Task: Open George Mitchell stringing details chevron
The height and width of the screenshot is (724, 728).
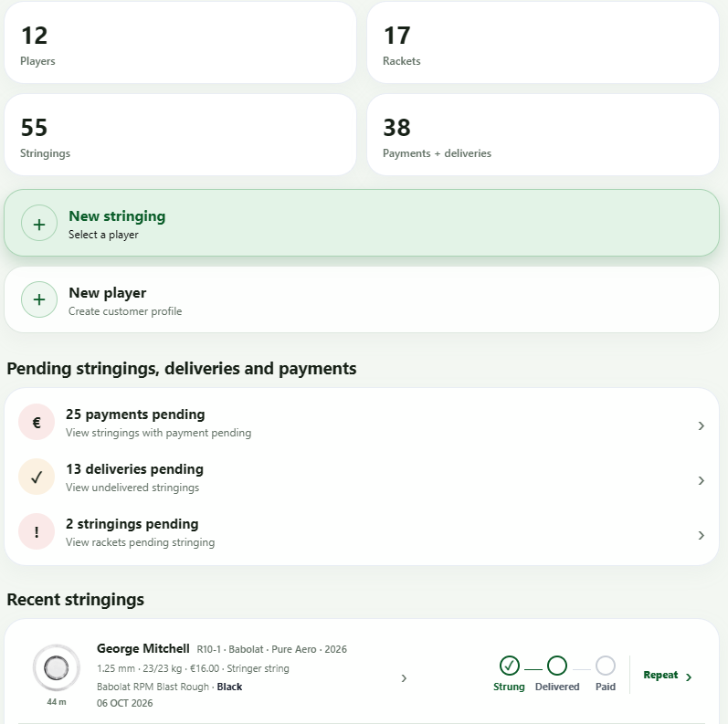Action: click(404, 678)
